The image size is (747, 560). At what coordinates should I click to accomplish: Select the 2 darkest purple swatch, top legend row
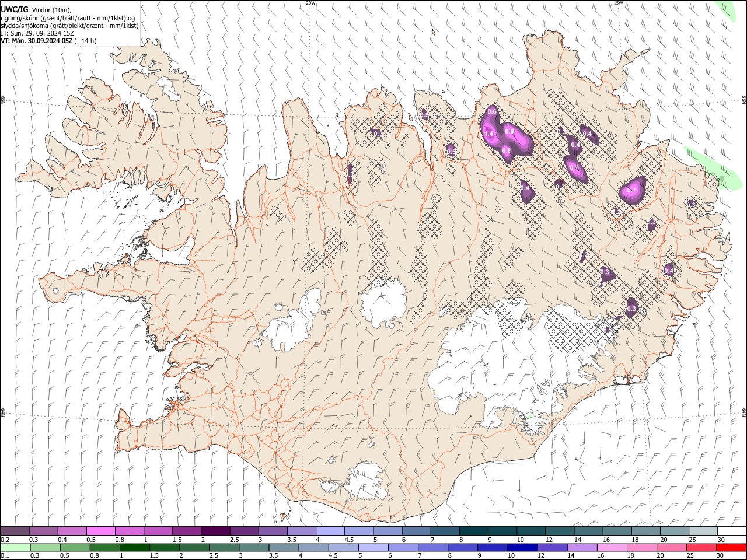point(215,531)
